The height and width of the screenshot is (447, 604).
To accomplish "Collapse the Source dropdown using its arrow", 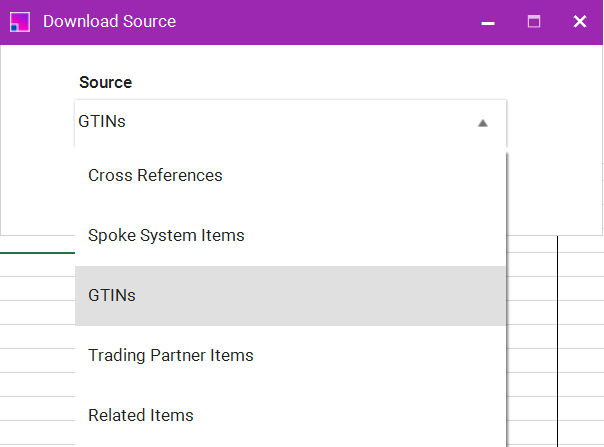I will pos(483,123).
